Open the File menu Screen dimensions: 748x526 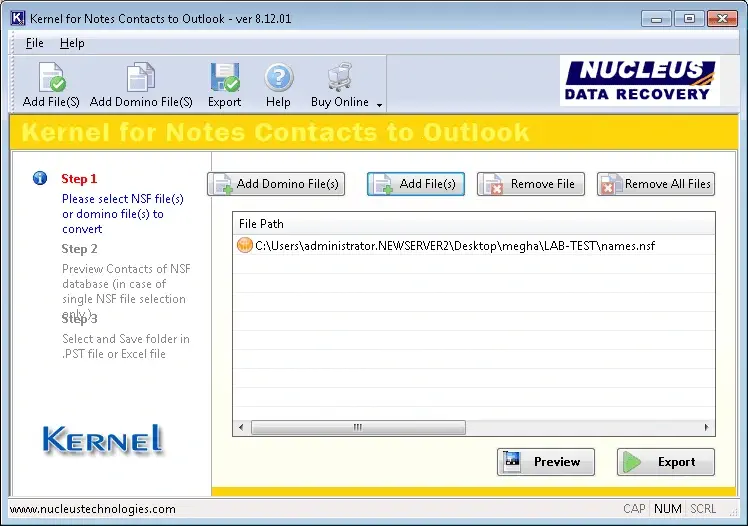click(x=34, y=43)
